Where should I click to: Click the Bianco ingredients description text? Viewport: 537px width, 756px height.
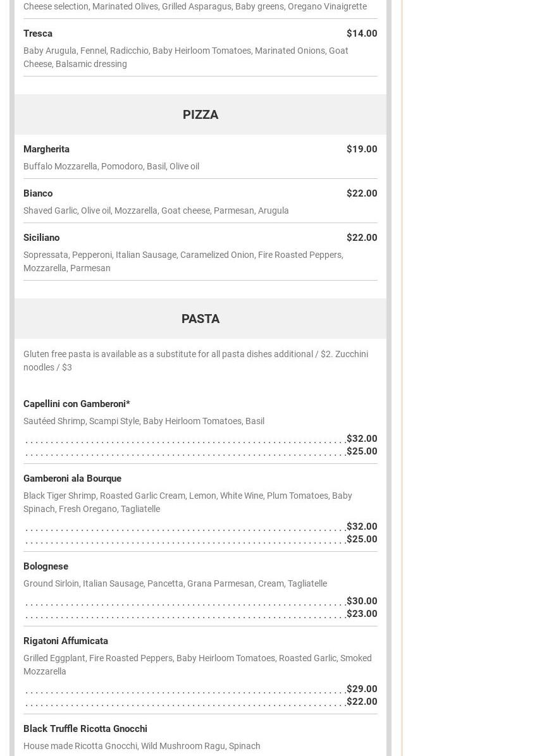click(x=156, y=210)
